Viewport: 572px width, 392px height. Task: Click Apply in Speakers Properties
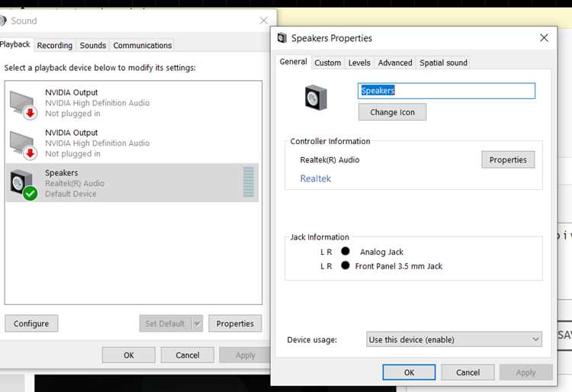[525, 372]
